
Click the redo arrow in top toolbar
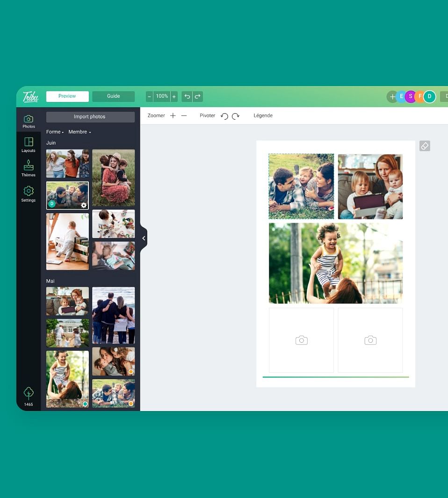(x=198, y=96)
